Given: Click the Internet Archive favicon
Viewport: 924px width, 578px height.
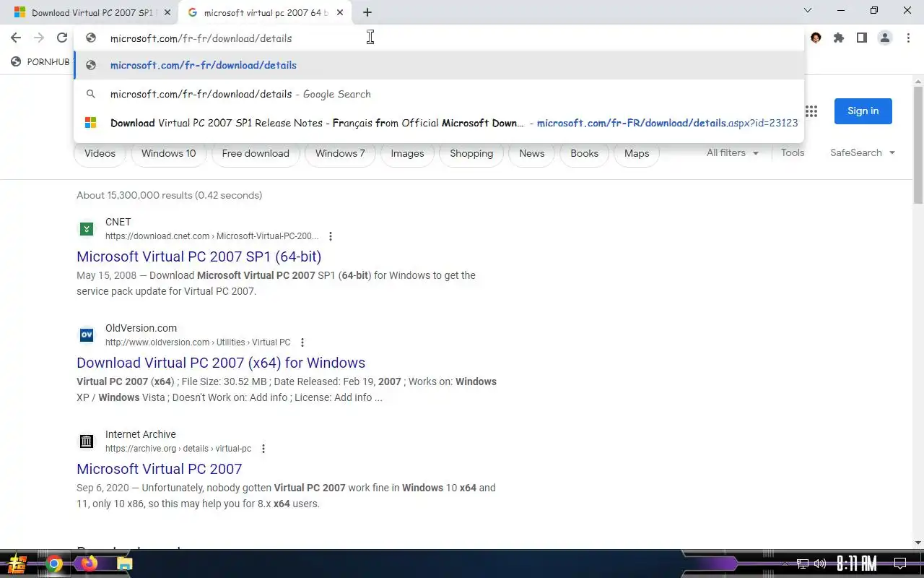Looking at the screenshot, I should point(87,441).
